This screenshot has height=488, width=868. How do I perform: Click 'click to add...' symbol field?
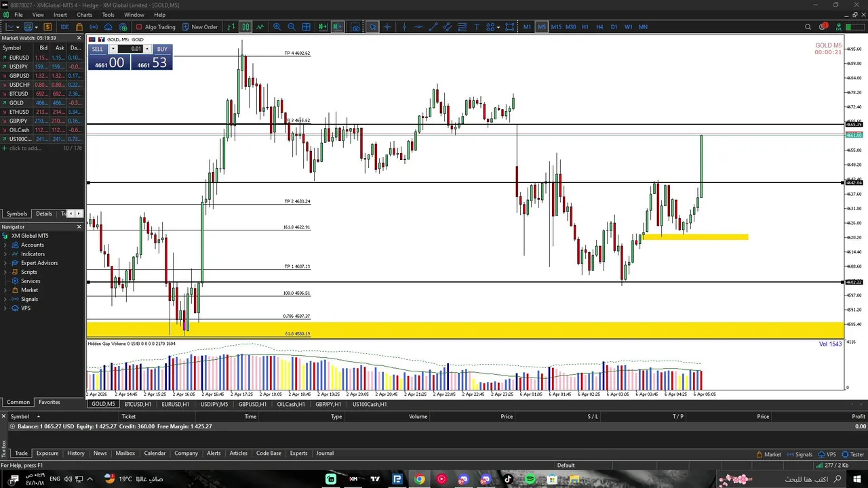coord(24,148)
